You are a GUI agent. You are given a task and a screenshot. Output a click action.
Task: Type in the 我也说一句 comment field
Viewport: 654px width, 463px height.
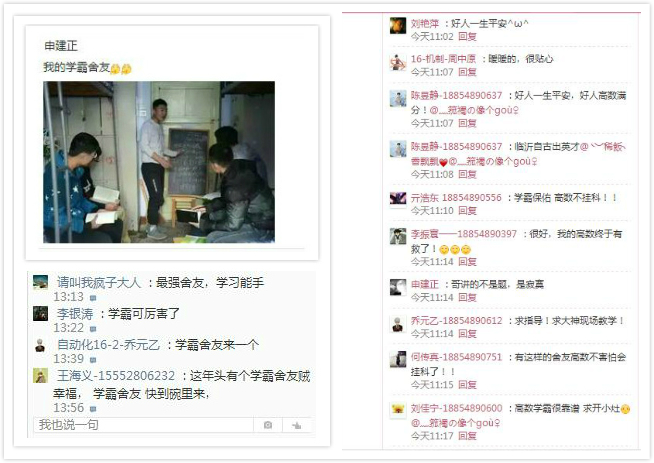143,425
